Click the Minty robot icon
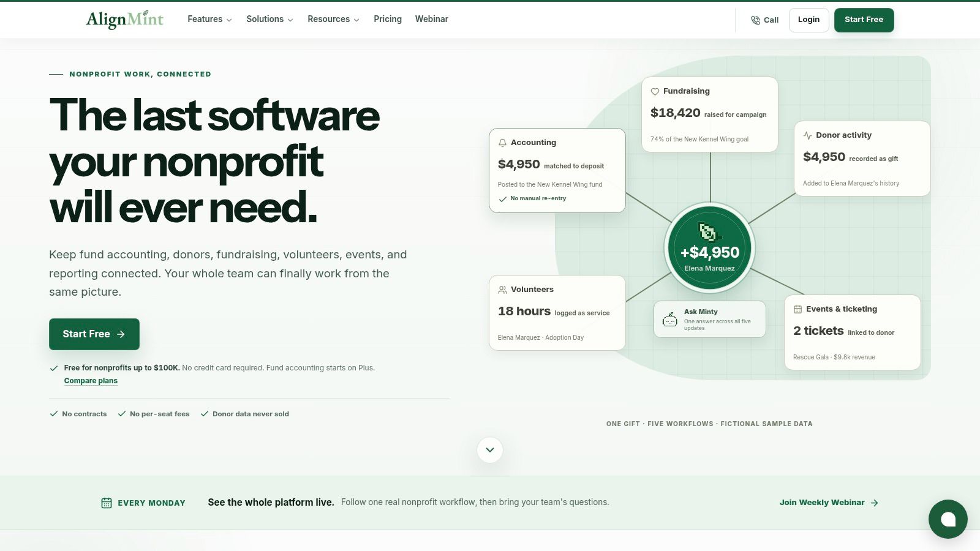980x551 pixels. pos(670,319)
